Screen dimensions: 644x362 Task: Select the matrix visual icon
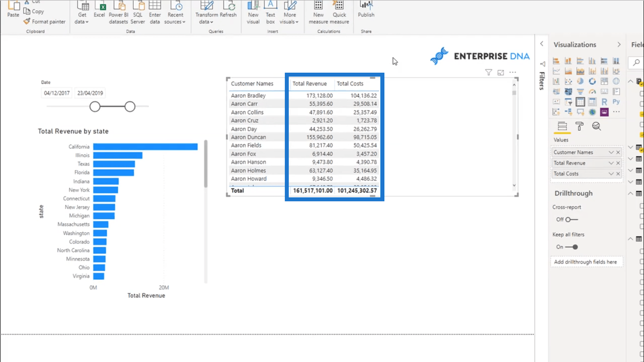coord(592,102)
